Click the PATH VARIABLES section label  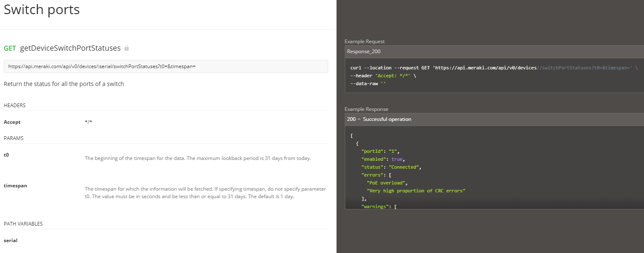point(23,224)
